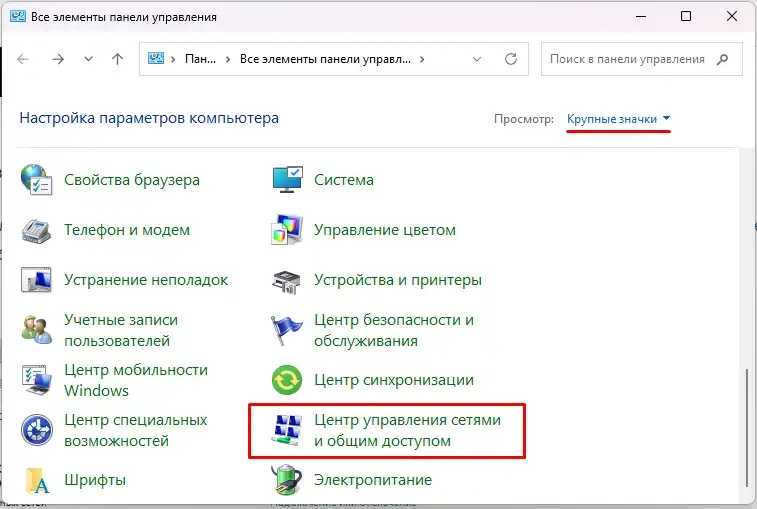
Task: Maximize the Control Panel window
Action: [686, 16]
